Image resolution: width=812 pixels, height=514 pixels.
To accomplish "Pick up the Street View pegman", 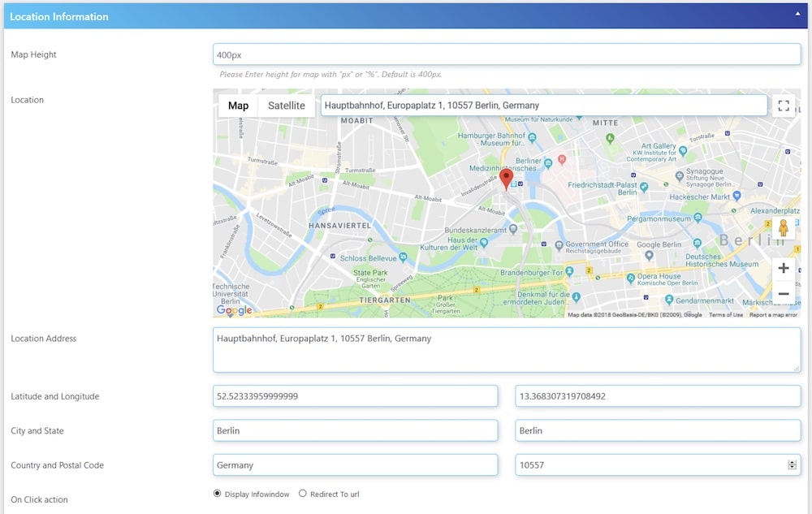I will point(783,227).
